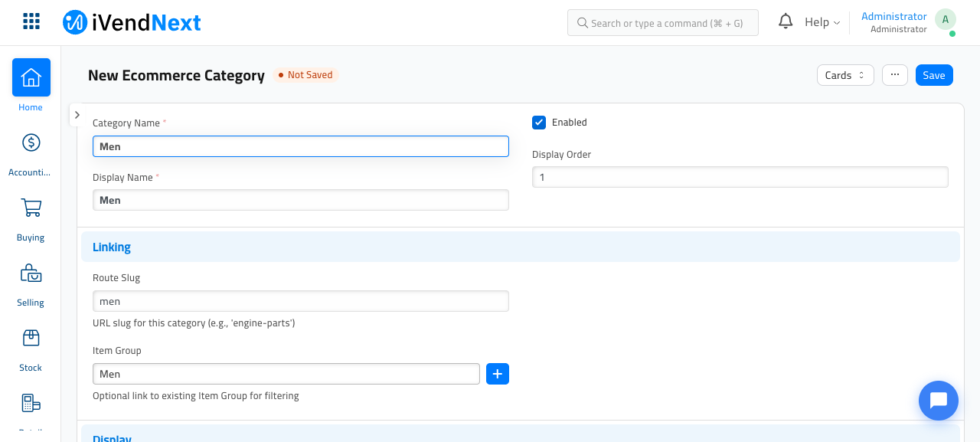Image resolution: width=980 pixels, height=442 pixels.
Task: Open the three-dots more options menu
Action: click(895, 74)
